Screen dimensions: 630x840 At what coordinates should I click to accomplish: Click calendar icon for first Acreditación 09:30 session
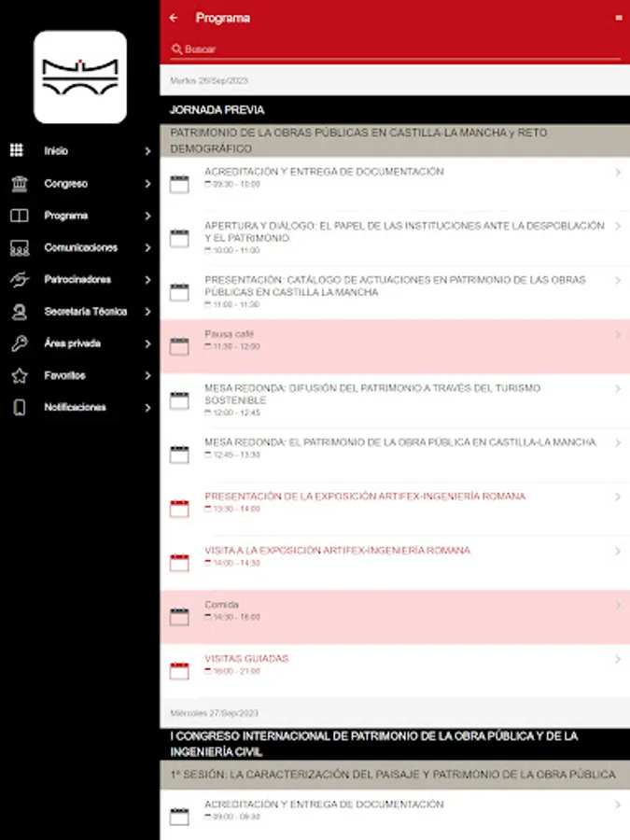pyautogui.click(x=179, y=184)
